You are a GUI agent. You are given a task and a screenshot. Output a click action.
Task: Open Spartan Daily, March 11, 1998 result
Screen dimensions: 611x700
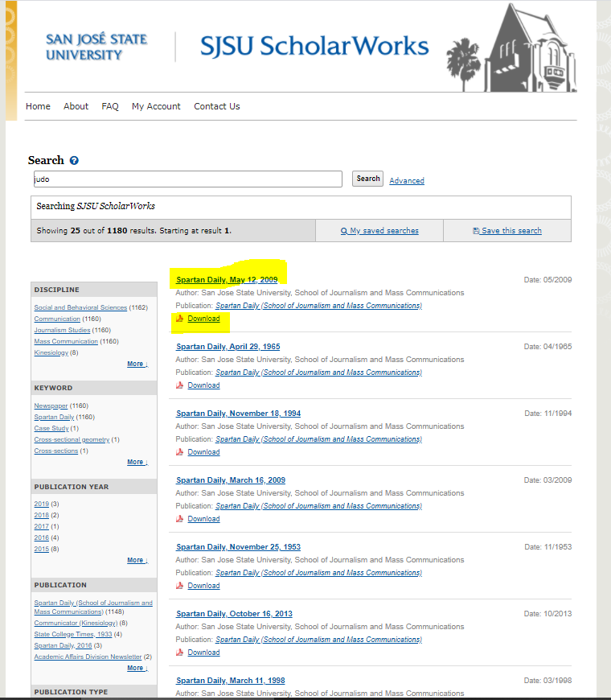(x=231, y=681)
